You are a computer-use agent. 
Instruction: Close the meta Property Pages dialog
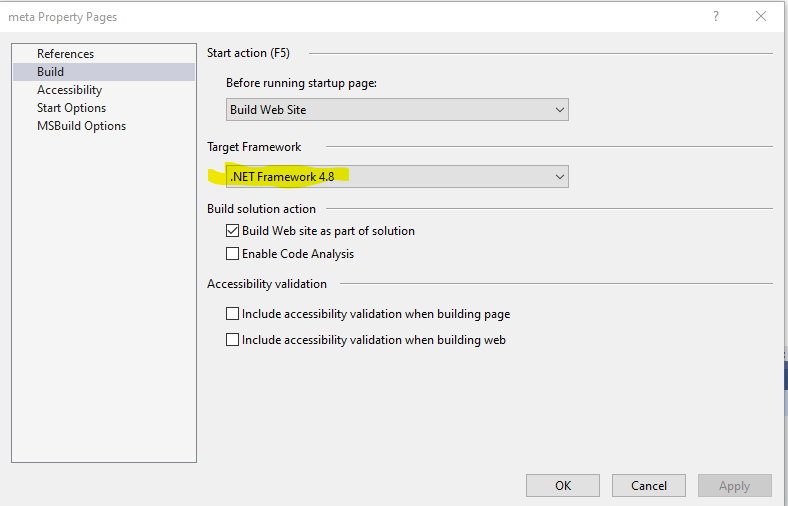(x=761, y=17)
